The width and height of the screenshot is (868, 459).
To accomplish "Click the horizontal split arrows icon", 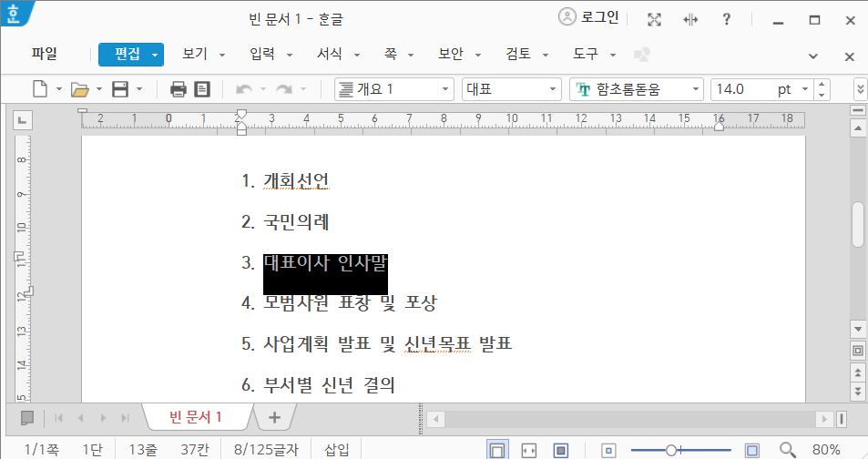I will point(690,20).
